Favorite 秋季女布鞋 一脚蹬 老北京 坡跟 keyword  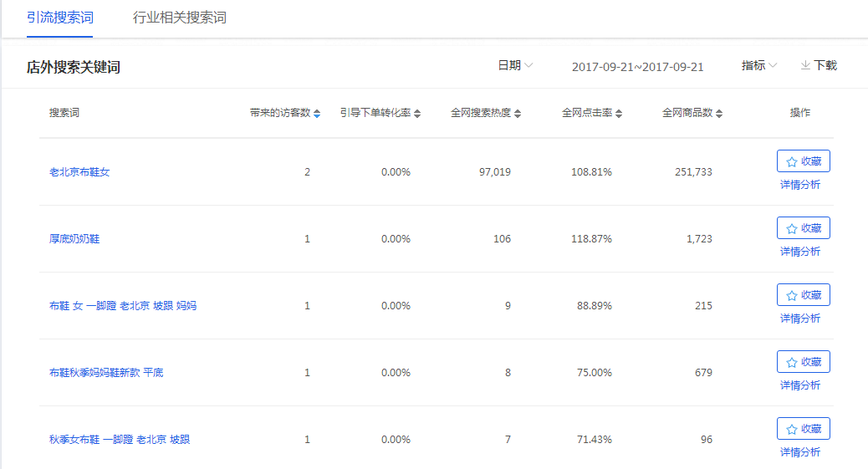(x=803, y=429)
